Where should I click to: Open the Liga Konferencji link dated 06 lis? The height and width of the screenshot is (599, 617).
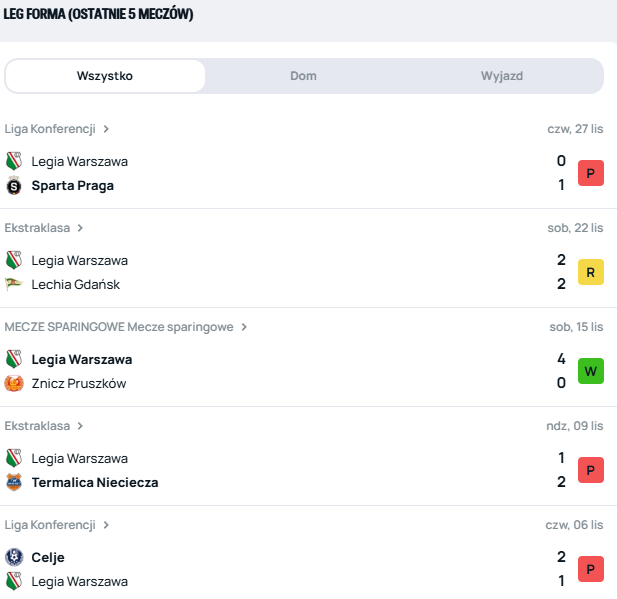point(50,525)
